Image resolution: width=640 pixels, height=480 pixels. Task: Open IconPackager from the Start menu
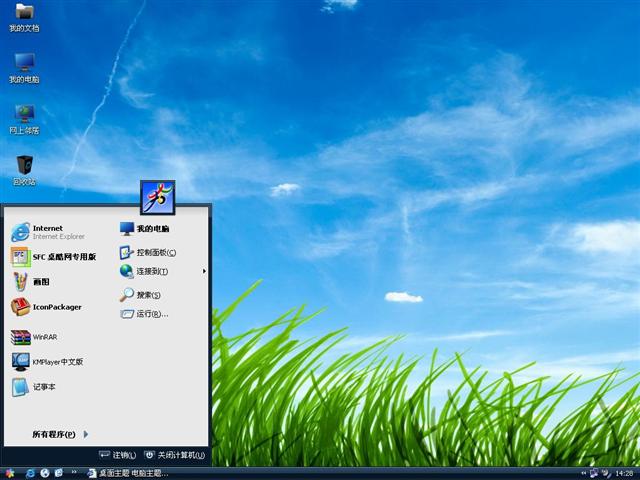click(47, 307)
